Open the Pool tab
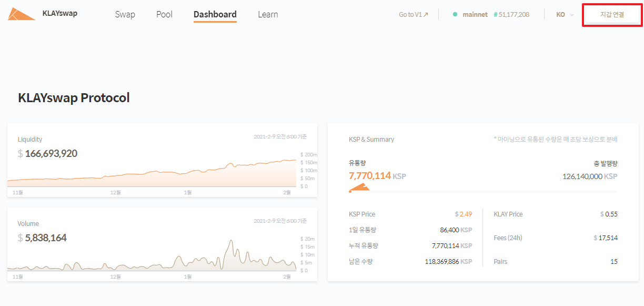This screenshot has width=644, height=306. 164,14
